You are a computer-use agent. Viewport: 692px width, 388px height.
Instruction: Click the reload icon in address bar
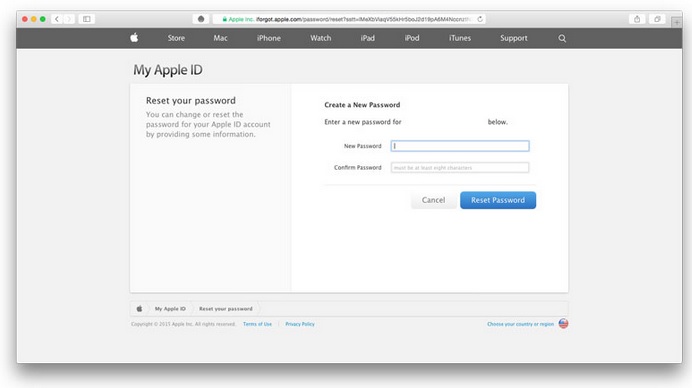pyautogui.click(x=480, y=19)
